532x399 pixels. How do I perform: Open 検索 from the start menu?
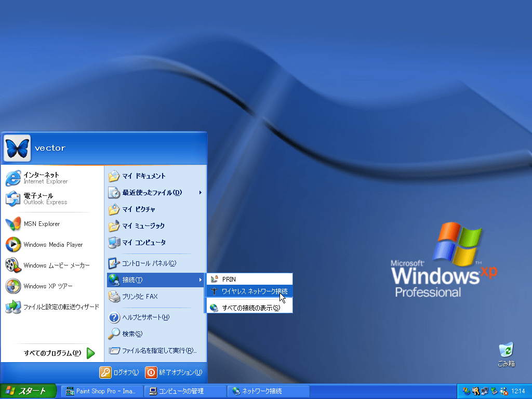click(x=155, y=334)
